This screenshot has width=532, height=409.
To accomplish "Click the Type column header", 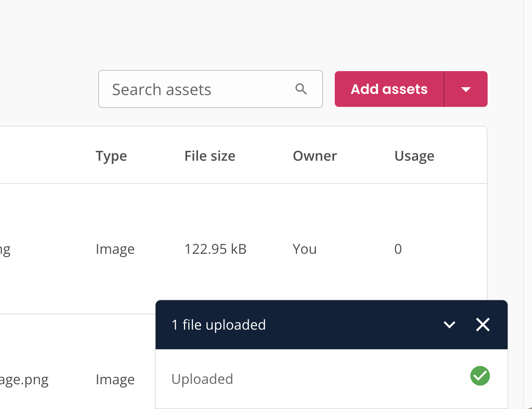I will 111,156.
